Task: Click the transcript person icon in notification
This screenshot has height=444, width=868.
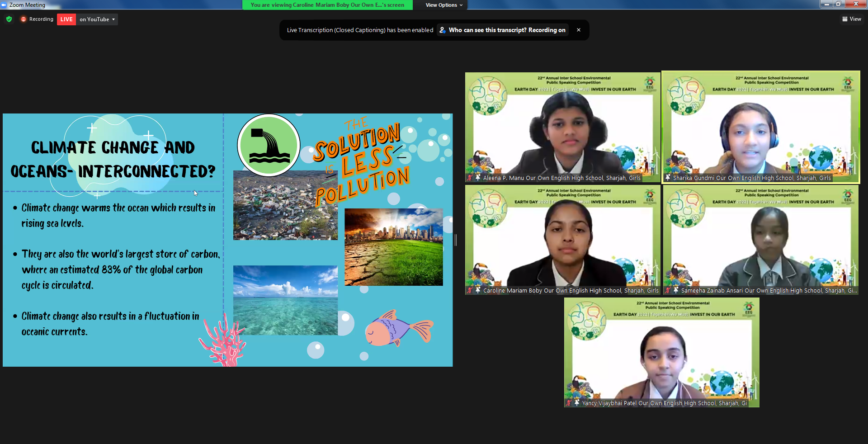Action: tap(443, 30)
